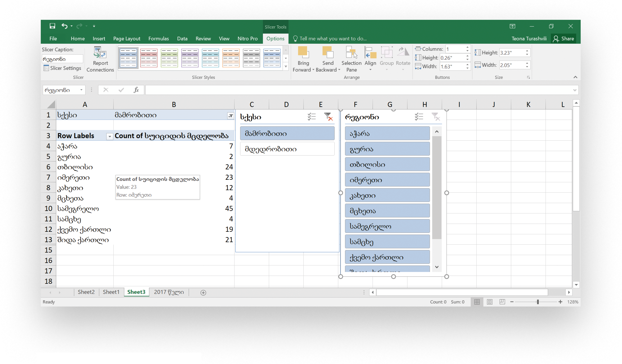
Task: Click zoom out minus button
Action: pos(512,302)
